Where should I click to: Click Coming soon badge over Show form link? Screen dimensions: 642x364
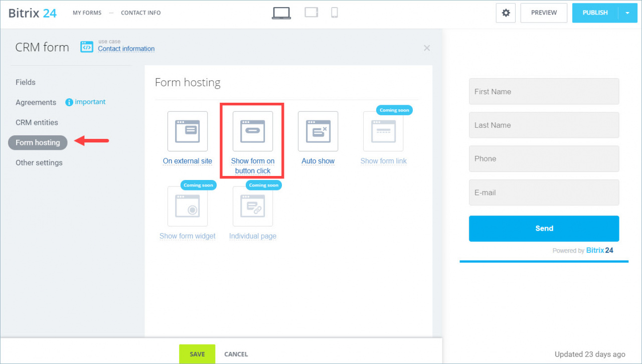tap(394, 110)
